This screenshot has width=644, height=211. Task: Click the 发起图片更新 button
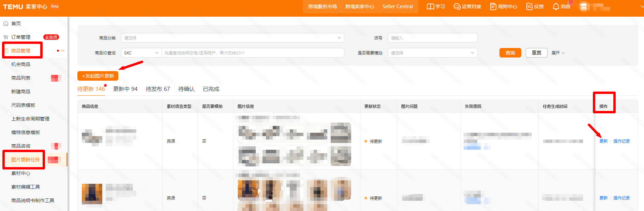click(x=98, y=76)
